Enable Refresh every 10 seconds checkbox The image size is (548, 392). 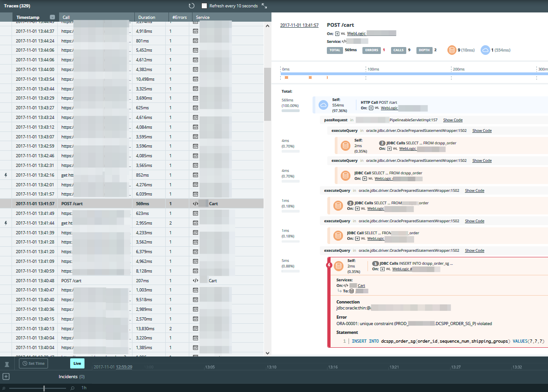click(205, 6)
